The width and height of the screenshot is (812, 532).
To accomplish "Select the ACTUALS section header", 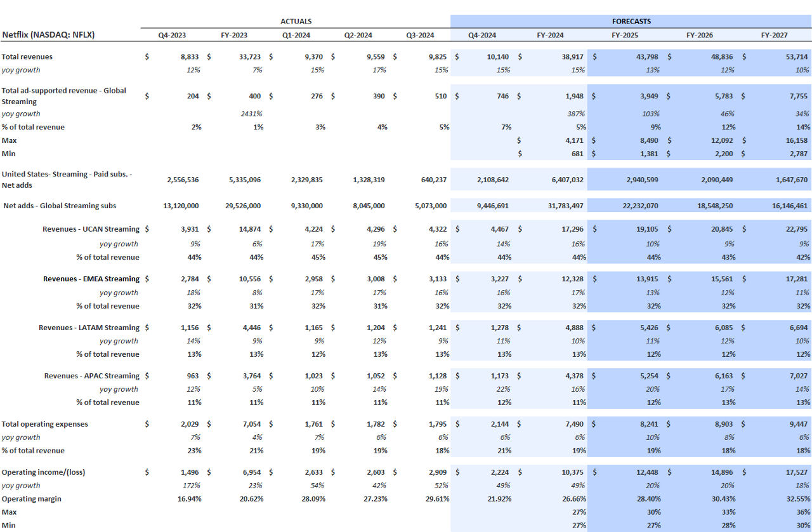I will point(296,22).
